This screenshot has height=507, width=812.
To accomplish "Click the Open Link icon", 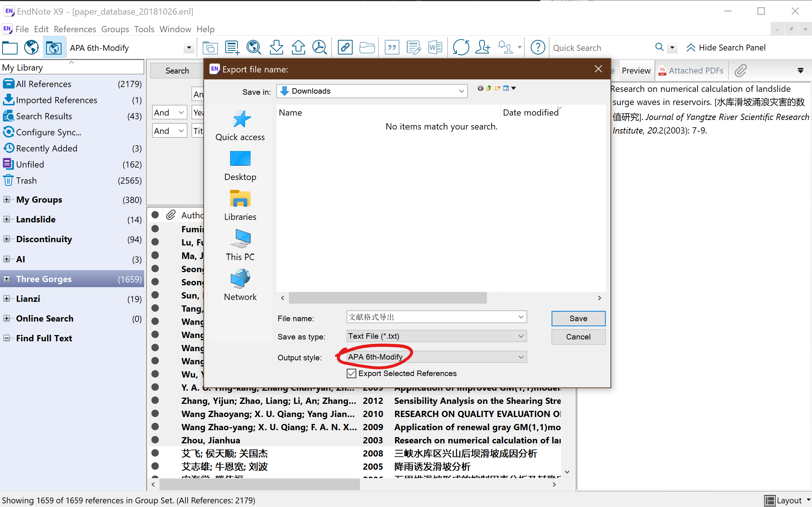I will 345,48.
